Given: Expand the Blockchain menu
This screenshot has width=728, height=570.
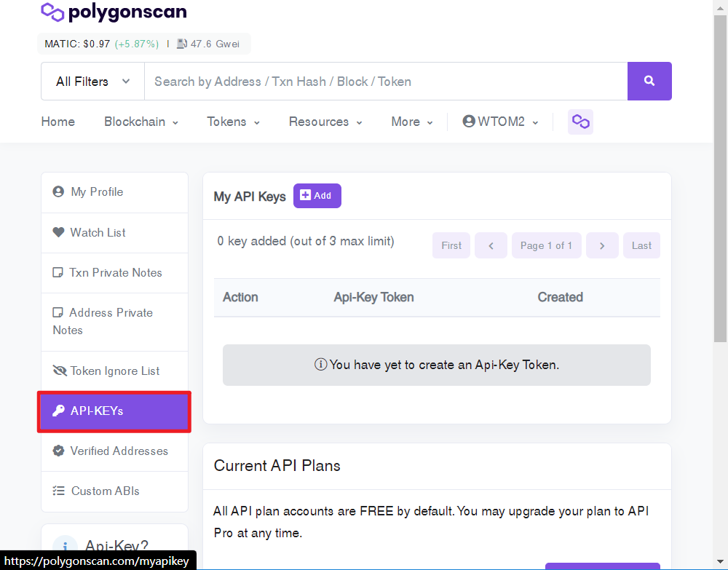Looking at the screenshot, I should coord(141,122).
